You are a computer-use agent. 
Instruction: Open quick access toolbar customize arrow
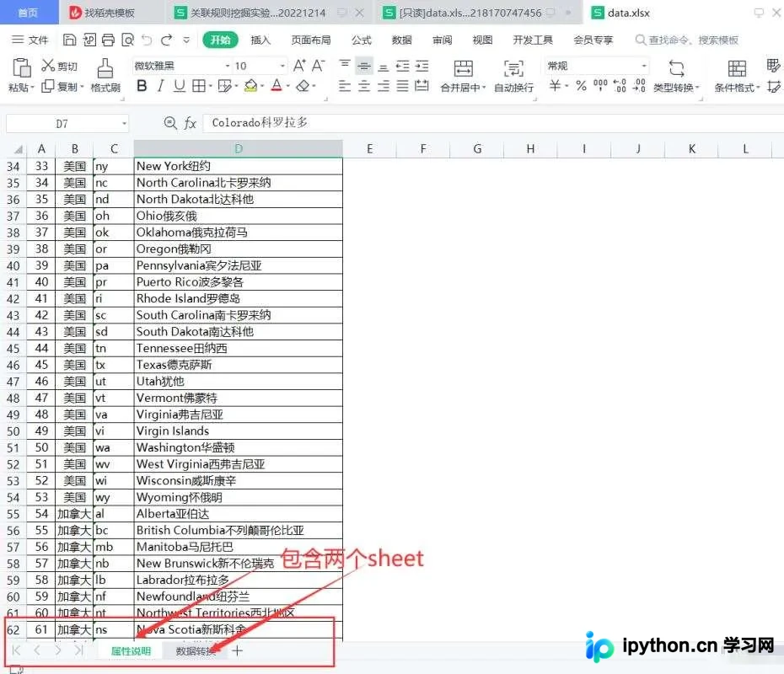click(x=186, y=40)
